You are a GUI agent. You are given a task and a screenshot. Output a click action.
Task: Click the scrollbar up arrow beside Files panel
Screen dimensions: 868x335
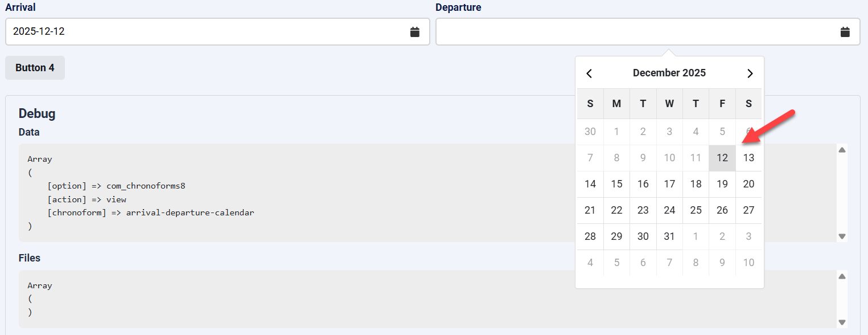click(x=842, y=276)
